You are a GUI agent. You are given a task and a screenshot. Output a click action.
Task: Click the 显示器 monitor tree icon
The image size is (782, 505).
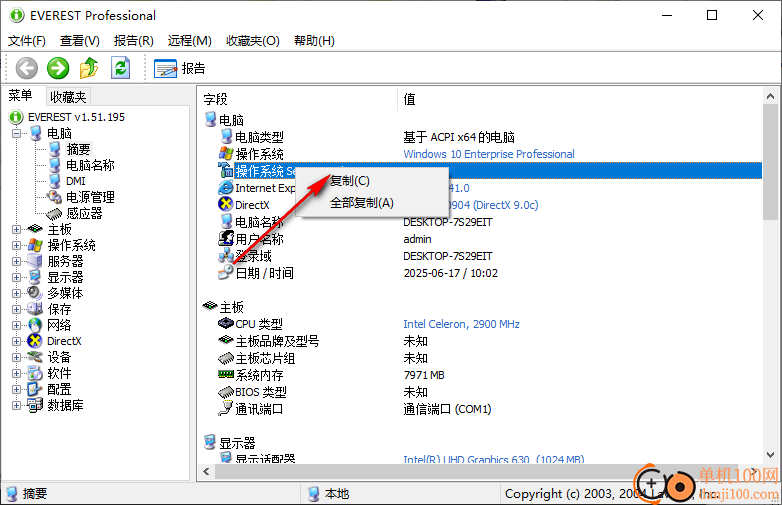pos(35,277)
